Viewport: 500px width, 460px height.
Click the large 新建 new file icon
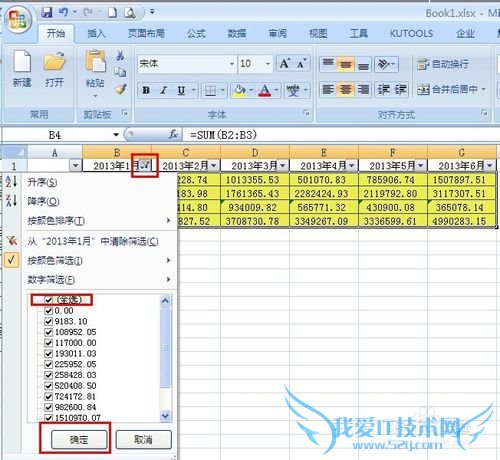coord(23,61)
